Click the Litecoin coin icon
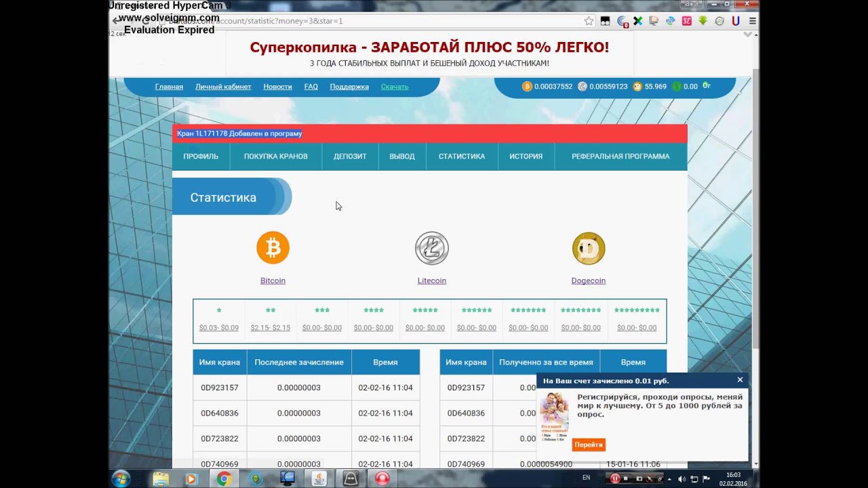Image resolution: width=868 pixels, height=488 pixels. (x=432, y=247)
